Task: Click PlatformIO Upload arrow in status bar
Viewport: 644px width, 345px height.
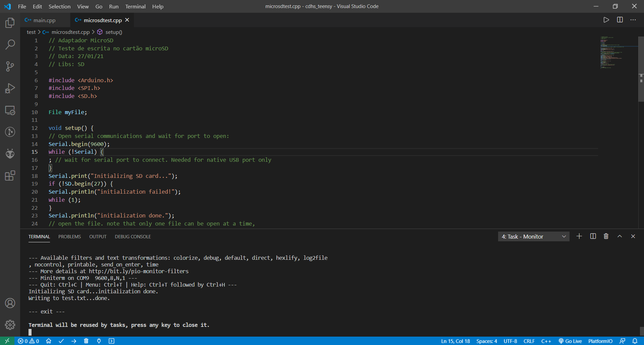Action: click(x=74, y=341)
